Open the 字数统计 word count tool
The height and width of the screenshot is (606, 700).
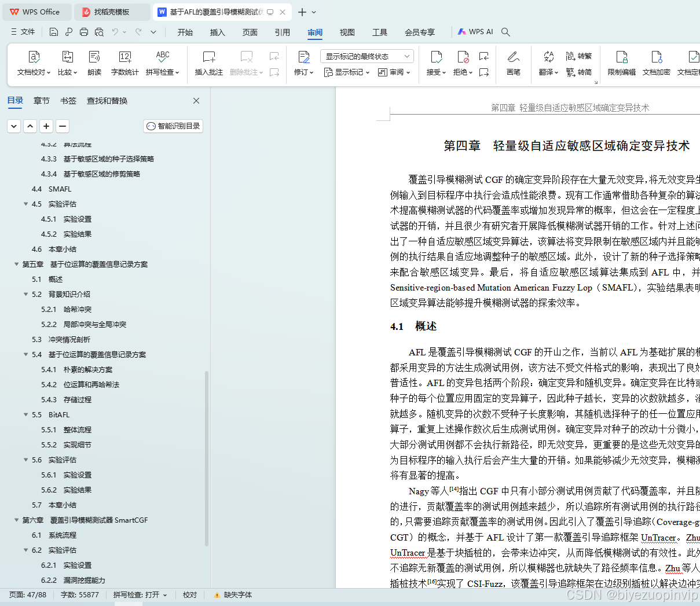click(x=125, y=64)
